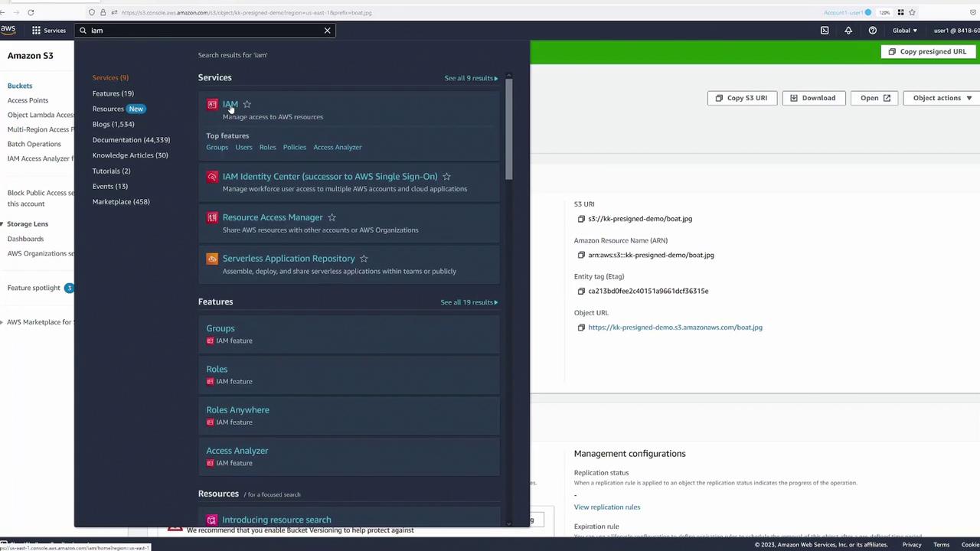Copy the Object URL with its copy icon
980x551 pixels.
(581, 328)
